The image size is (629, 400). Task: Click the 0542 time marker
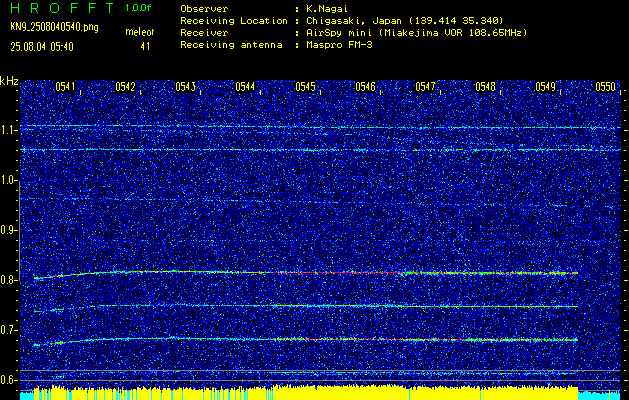click(126, 87)
